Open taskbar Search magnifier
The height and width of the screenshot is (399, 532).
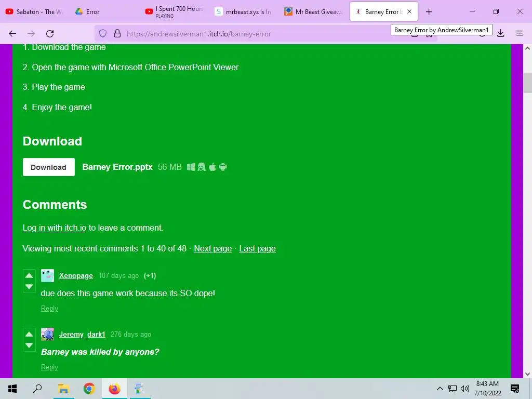pos(37,389)
